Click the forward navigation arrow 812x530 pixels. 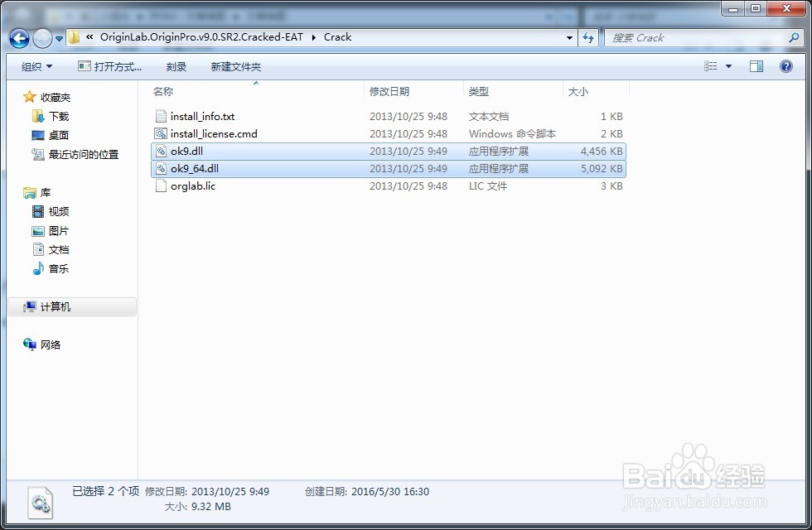tap(40, 38)
